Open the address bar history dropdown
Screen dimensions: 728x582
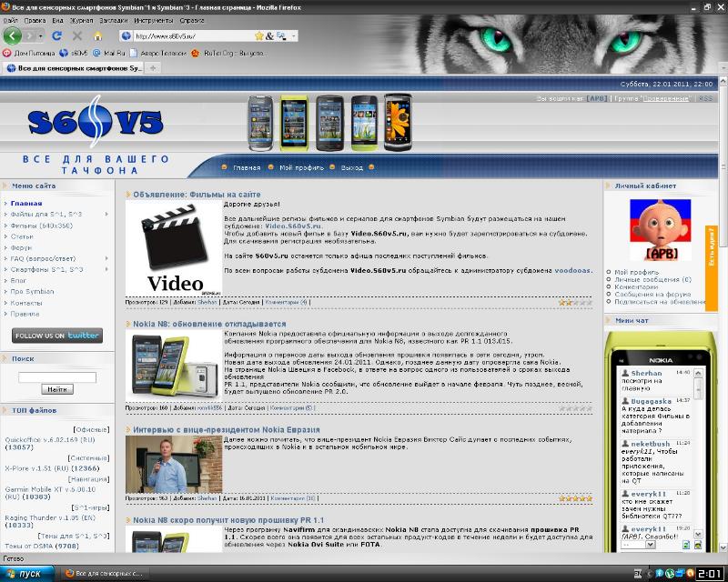pos(293,35)
